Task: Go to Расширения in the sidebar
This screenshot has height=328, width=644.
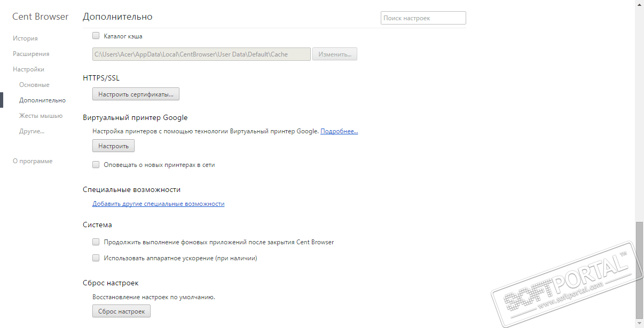Action: click(x=31, y=54)
